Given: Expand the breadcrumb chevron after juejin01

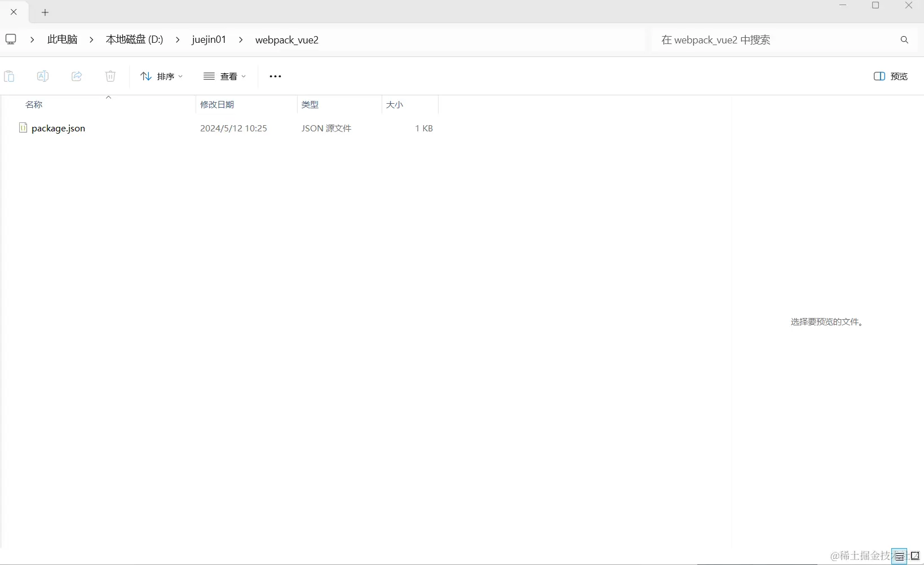Looking at the screenshot, I should 241,39.
